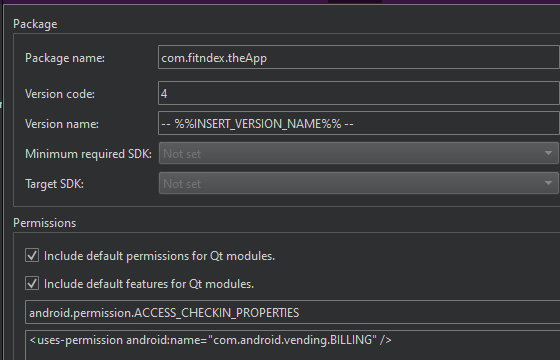The width and height of the screenshot is (560, 360).
Task: Open the Minimum required SDK dropdown
Action: coord(359,153)
